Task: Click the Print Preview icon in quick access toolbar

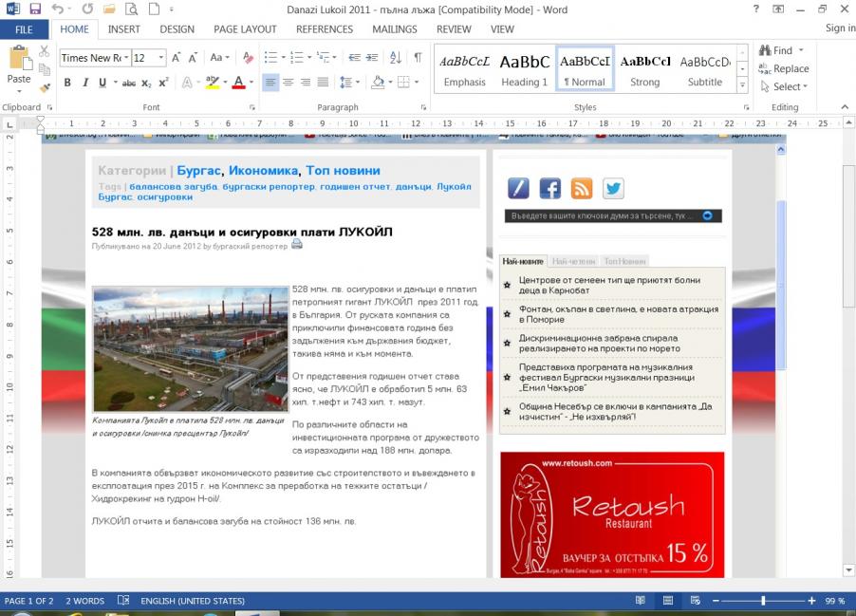Action: coord(132,9)
